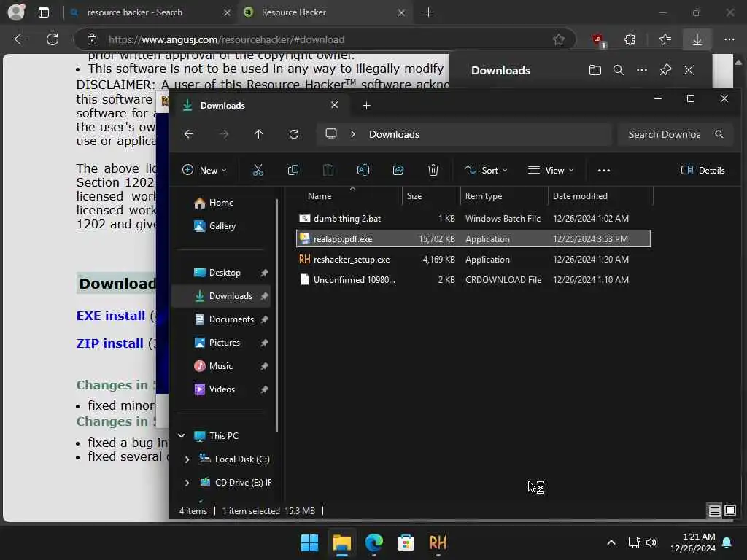The width and height of the screenshot is (747, 560).
Task: Open Music in the navigation pane
Action: click(220, 366)
